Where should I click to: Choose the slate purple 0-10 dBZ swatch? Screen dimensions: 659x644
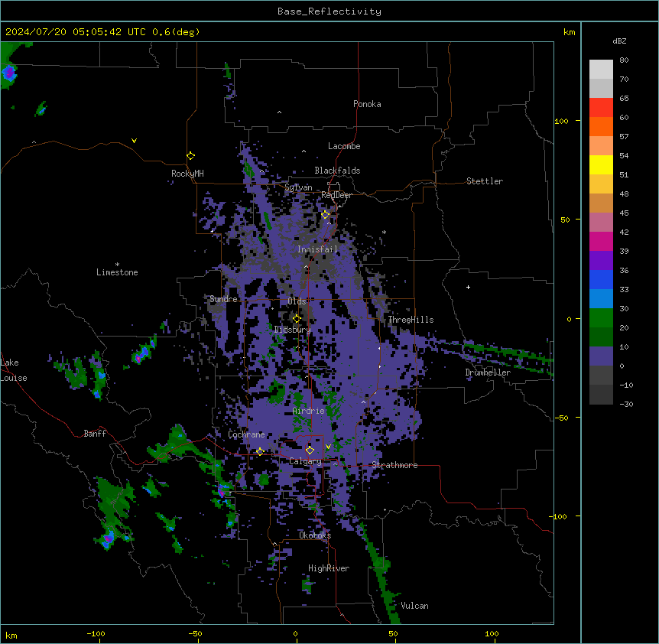pyautogui.click(x=601, y=356)
